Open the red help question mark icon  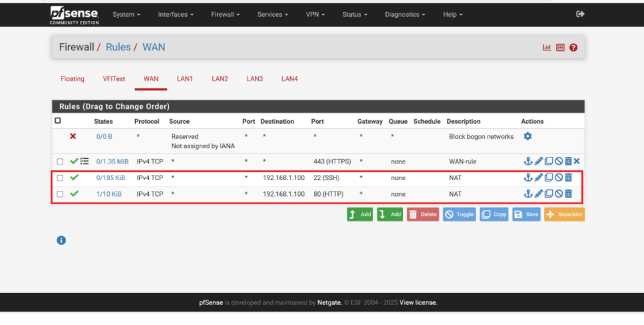573,48
